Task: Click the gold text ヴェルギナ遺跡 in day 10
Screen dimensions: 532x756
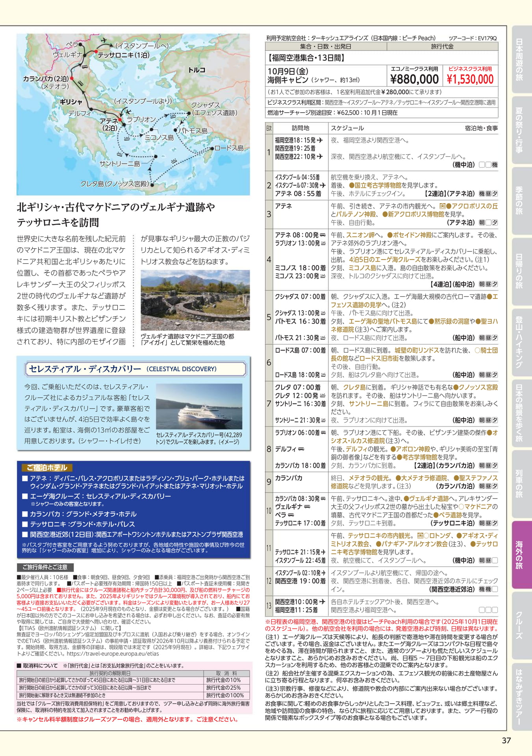Action: point(429,498)
